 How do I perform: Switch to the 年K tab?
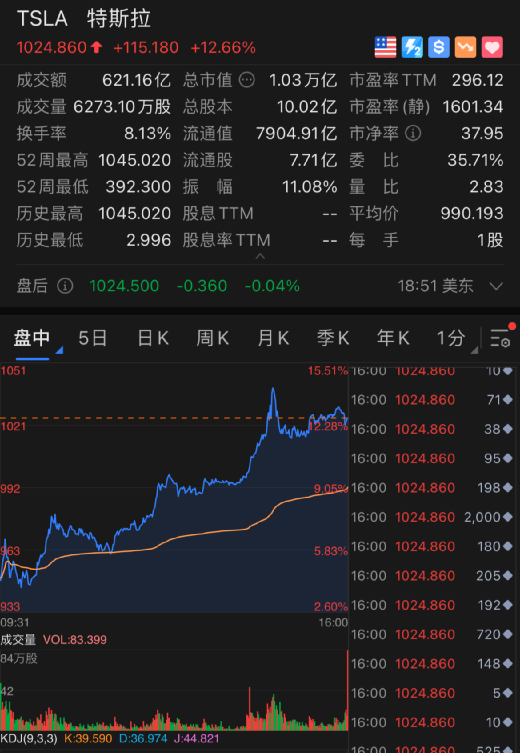pyautogui.click(x=393, y=339)
